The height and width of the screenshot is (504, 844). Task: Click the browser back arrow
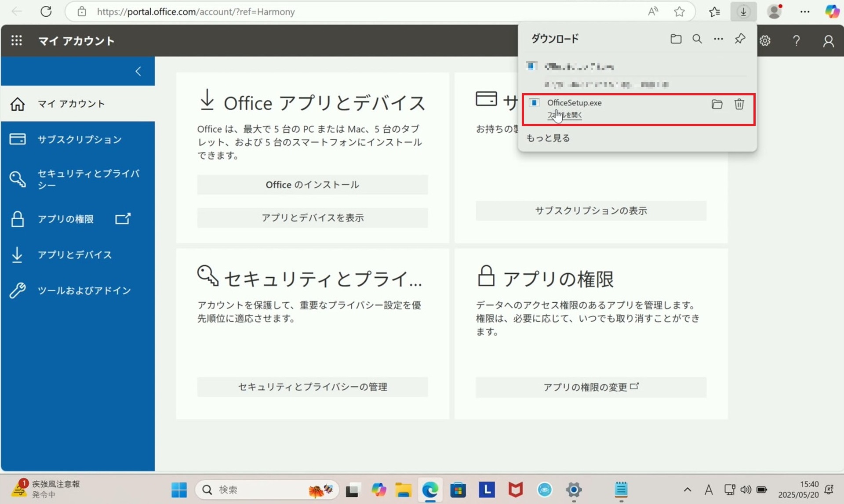click(17, 11)
